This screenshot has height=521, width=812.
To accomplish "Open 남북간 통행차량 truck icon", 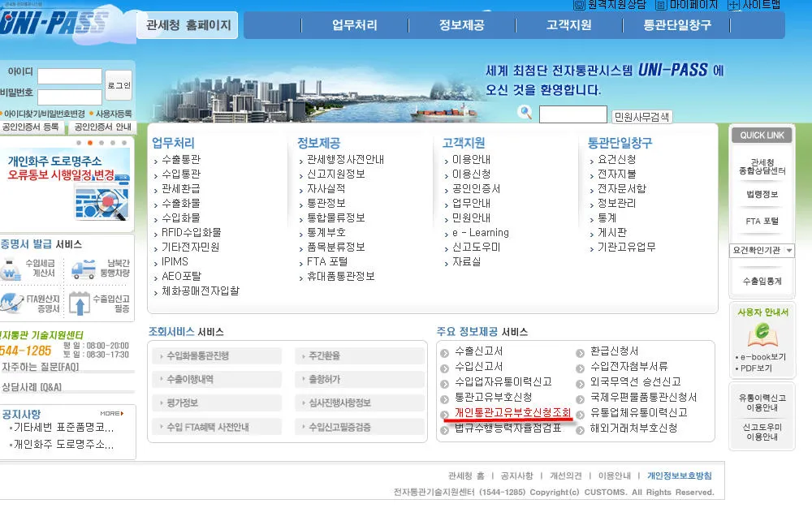I will [84, 269].
